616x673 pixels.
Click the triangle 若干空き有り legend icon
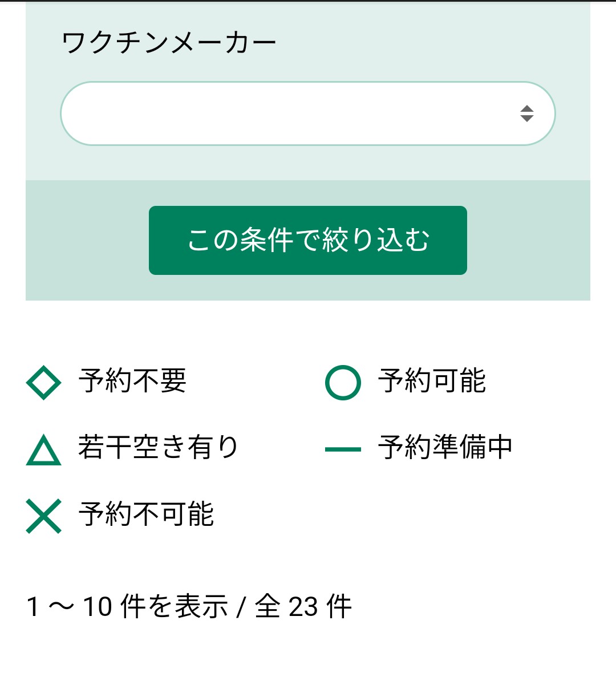[x=43, y=449]
